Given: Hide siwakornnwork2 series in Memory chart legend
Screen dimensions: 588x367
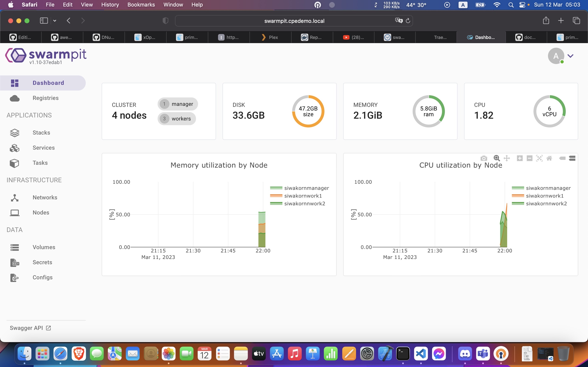Looking at the screenshot, I should point(304,203).
